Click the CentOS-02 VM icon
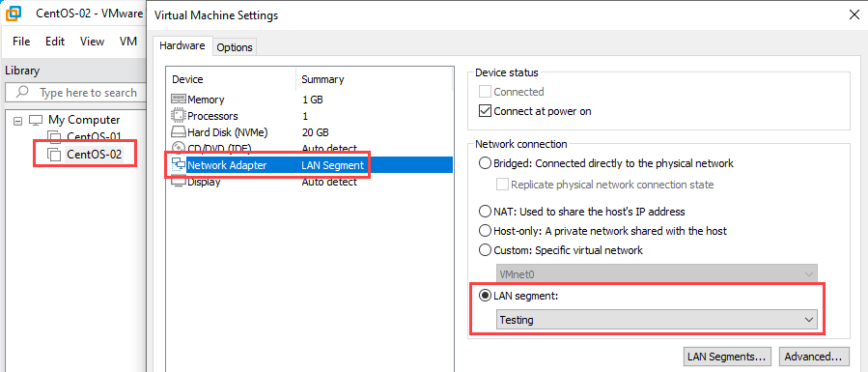 tap(54, 154)
